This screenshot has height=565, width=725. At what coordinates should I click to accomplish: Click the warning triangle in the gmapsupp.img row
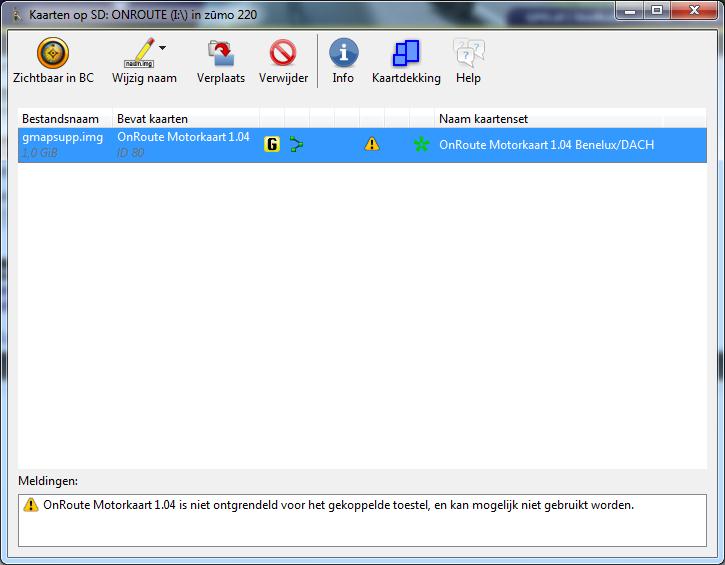click(x=372, y=144)
